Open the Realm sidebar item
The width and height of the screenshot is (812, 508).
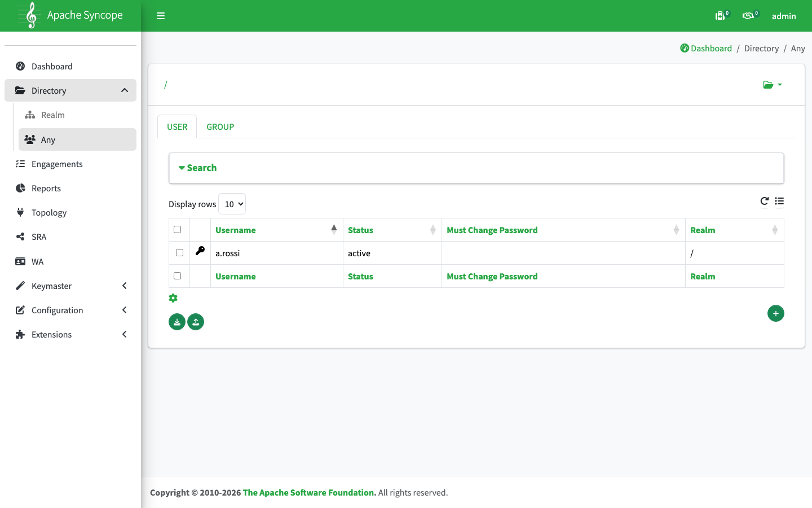click(78, 115)
